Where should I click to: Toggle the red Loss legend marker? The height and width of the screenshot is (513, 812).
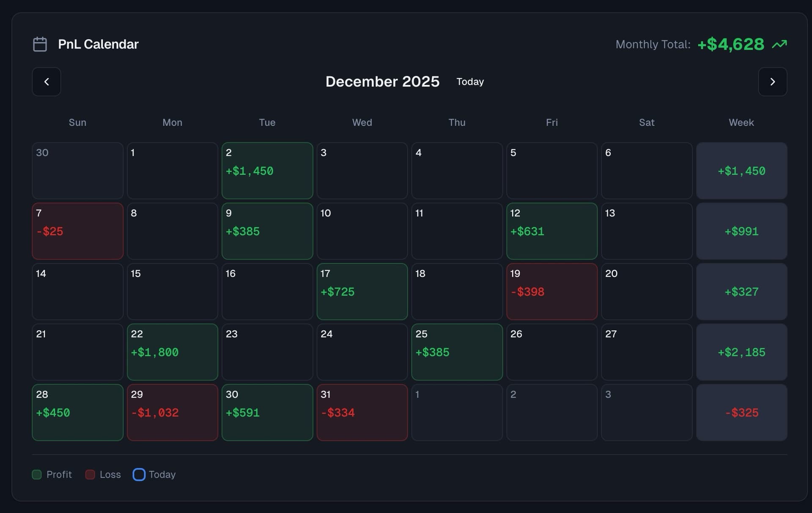tap(90, 474)
